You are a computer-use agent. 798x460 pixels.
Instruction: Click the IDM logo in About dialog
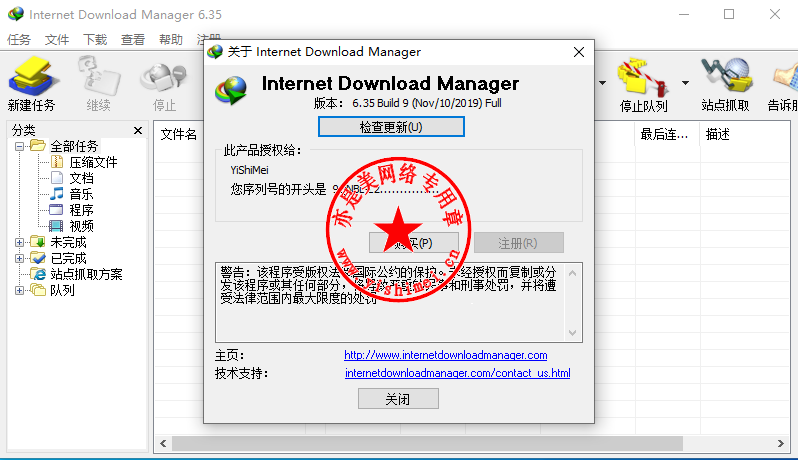coord(231,90)
